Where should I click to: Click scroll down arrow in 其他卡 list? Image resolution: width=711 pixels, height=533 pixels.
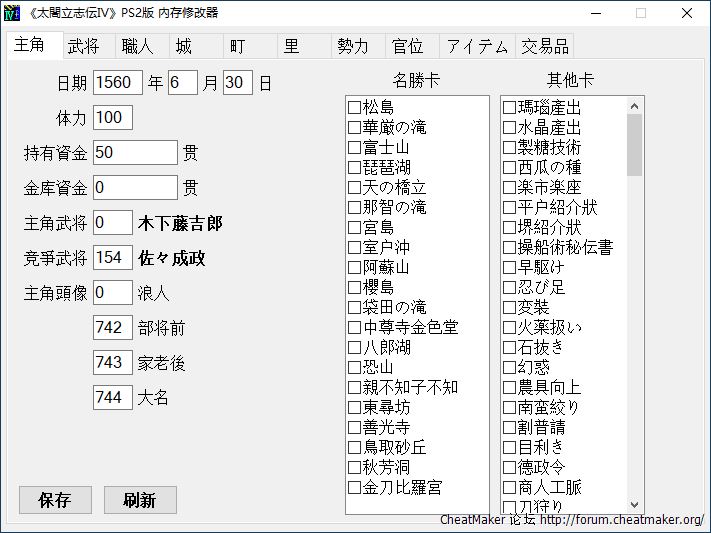(635, 505)
